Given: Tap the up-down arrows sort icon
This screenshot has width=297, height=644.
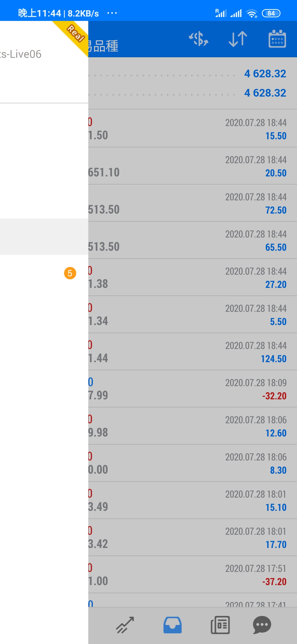Looking at the screenshot, I should click(x=238, y=39).
